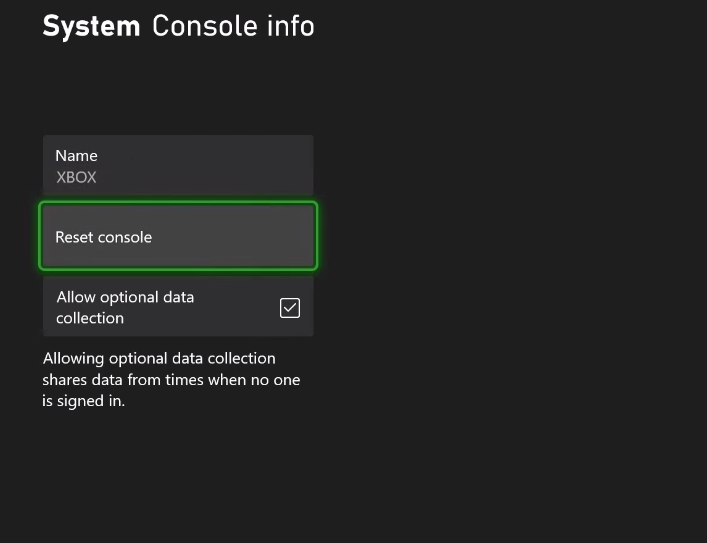Click "shares data from times" description line
Screen dimensions: 707x543
pyautogui.click(x=171, y=380)
